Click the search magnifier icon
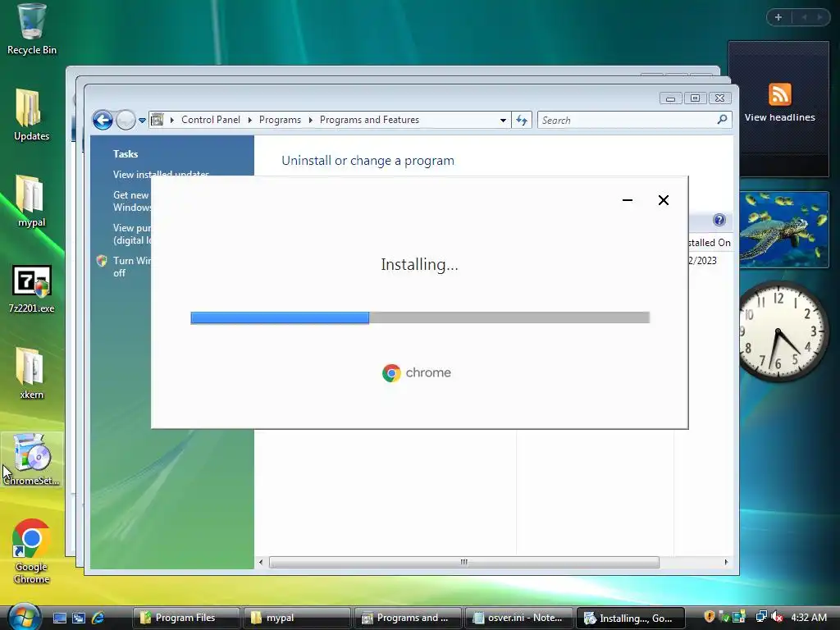840x630 pixels. pos(722,120)
